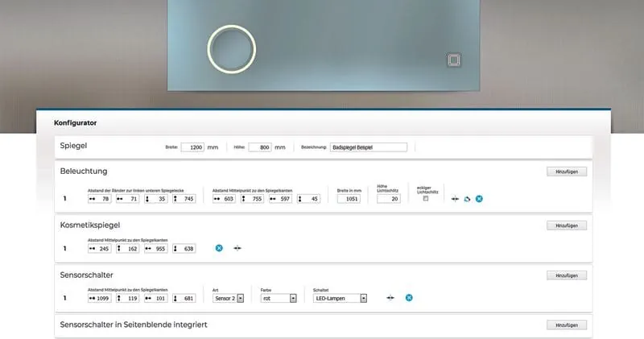The height and width of the screenshot is (339, 644).
Task: Click the center-align icon in the Beleuchtung row
Action: click(x=455, y=198)
